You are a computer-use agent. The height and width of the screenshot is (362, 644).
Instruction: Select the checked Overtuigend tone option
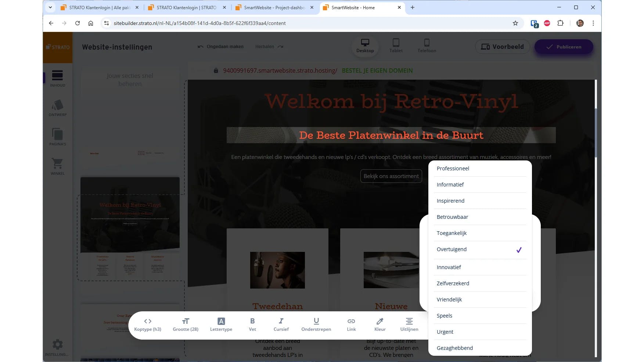[x=480, y=250]
